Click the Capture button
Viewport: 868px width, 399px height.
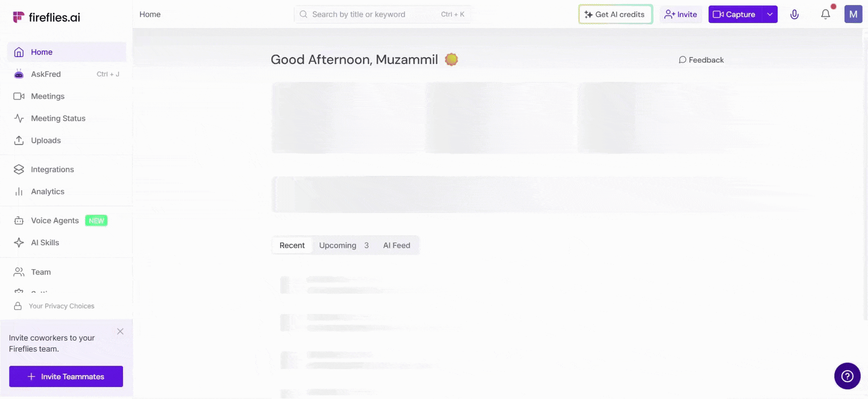point(735,14)
